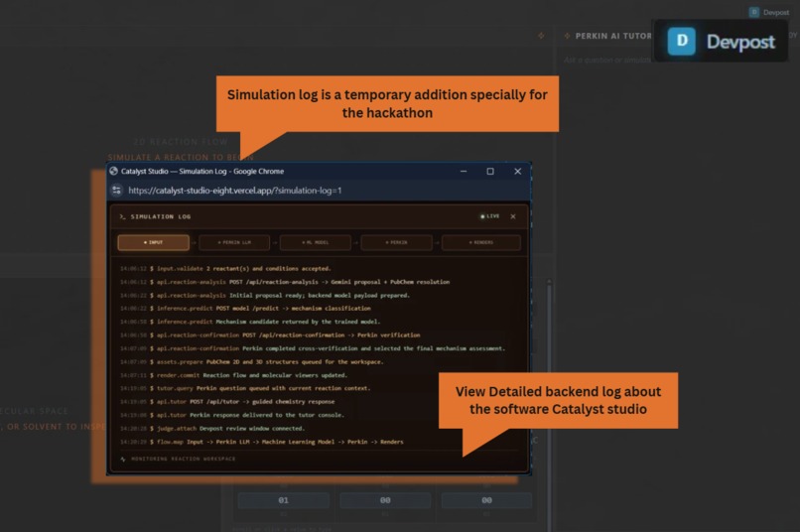Viewport: 800px width, 532px height.
Task: Select the PERKIN LLM pipeline stage
Action: point(234,242)
